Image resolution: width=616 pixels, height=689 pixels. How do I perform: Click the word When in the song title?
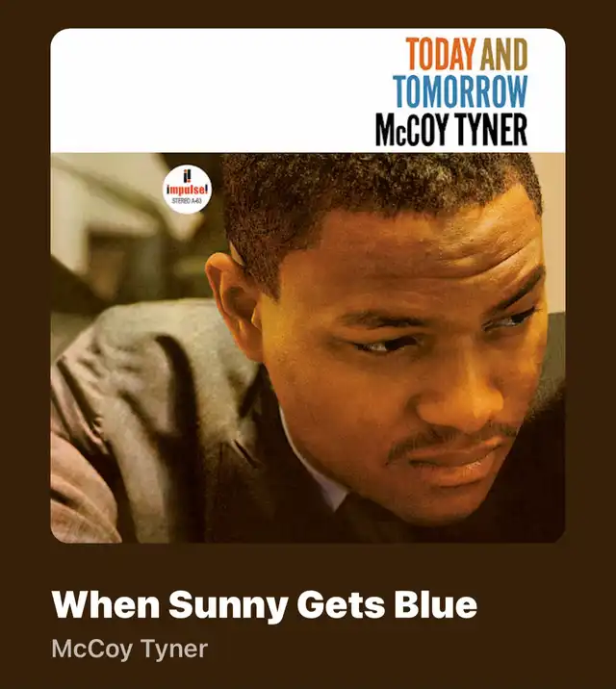(x=106, y=604)
